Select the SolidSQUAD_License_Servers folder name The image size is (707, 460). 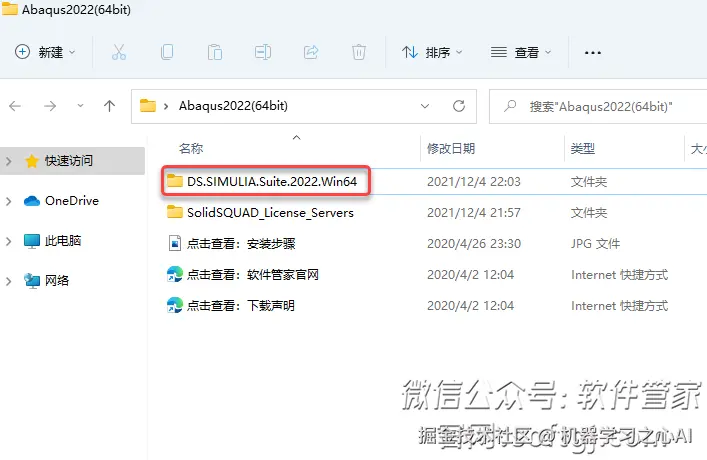click(x=270, y=212)
